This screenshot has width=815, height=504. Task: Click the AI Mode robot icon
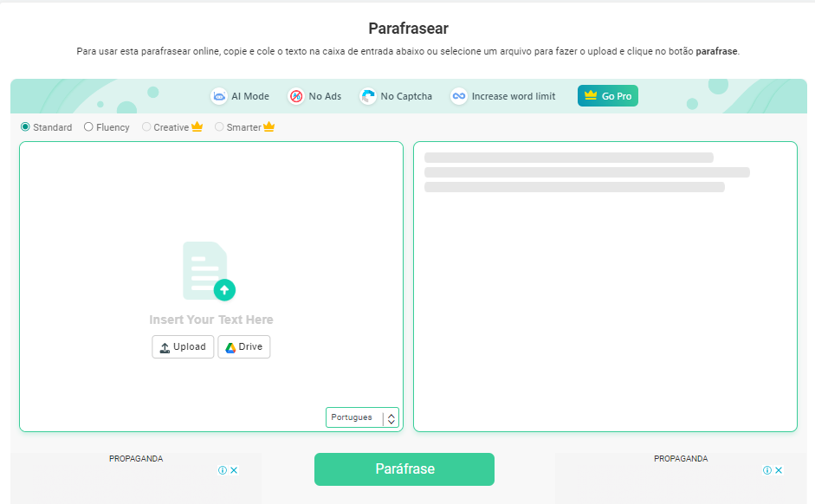coord(219,96)
